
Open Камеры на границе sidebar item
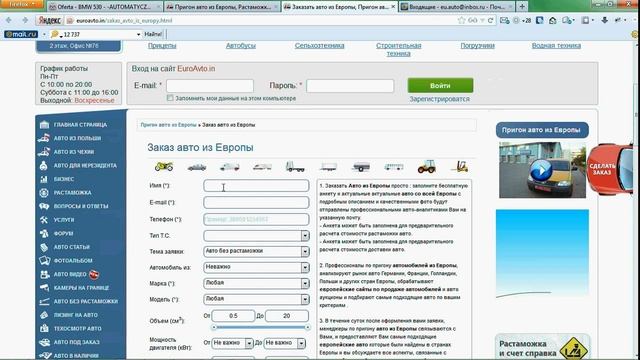pos(81,288)
